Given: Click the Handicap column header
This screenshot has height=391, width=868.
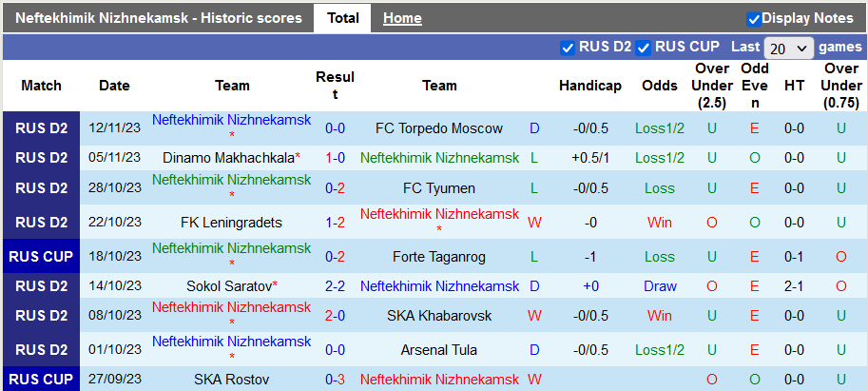Looking at the screenshot, I should (x=589, y=86).
